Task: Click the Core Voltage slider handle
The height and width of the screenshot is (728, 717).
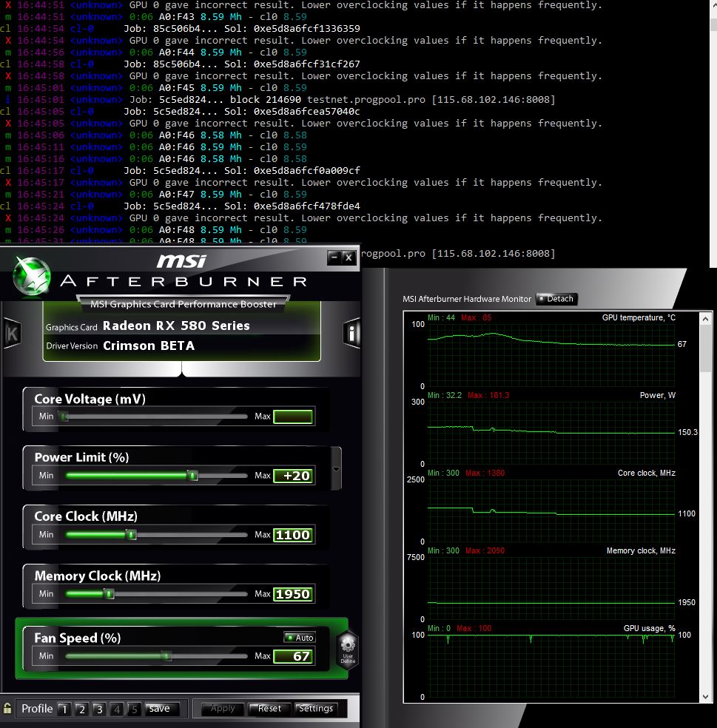Action: 64,417
